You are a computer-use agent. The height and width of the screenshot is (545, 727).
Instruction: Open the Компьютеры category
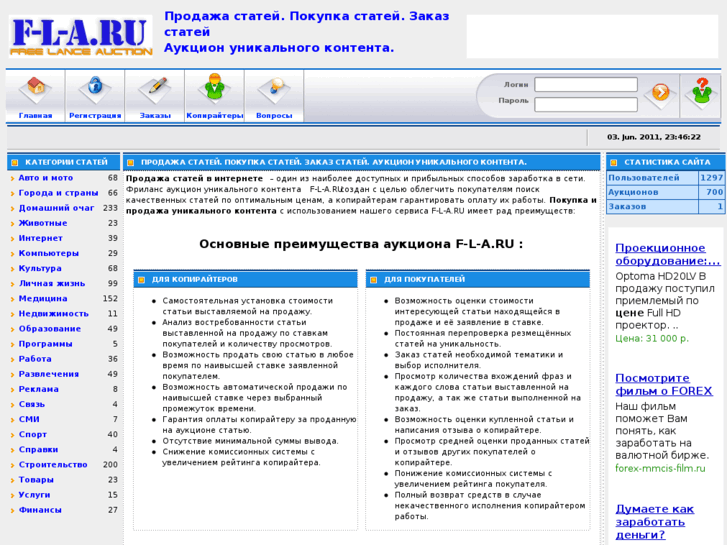[48, 253]
